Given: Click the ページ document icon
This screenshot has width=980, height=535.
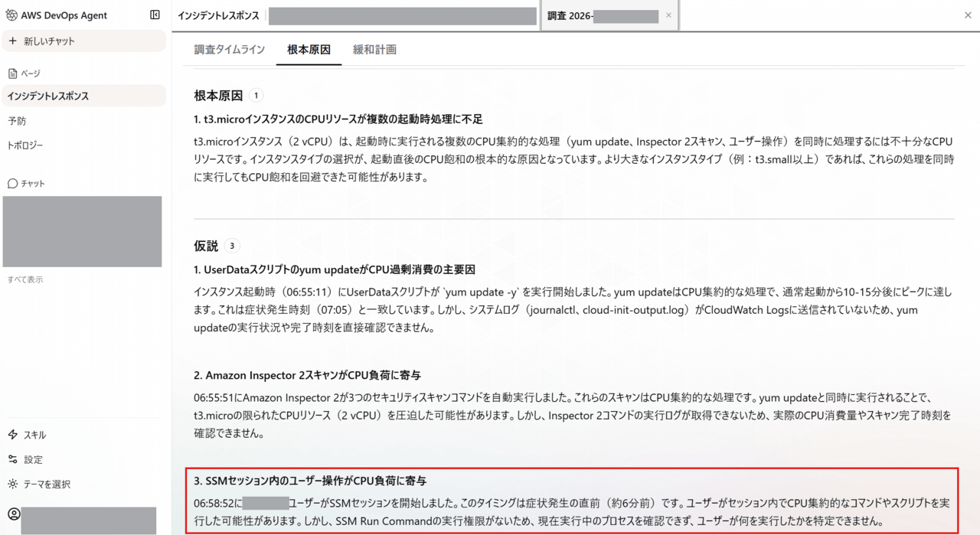Looking at the screenshot, I should click(x=12, y=73).
